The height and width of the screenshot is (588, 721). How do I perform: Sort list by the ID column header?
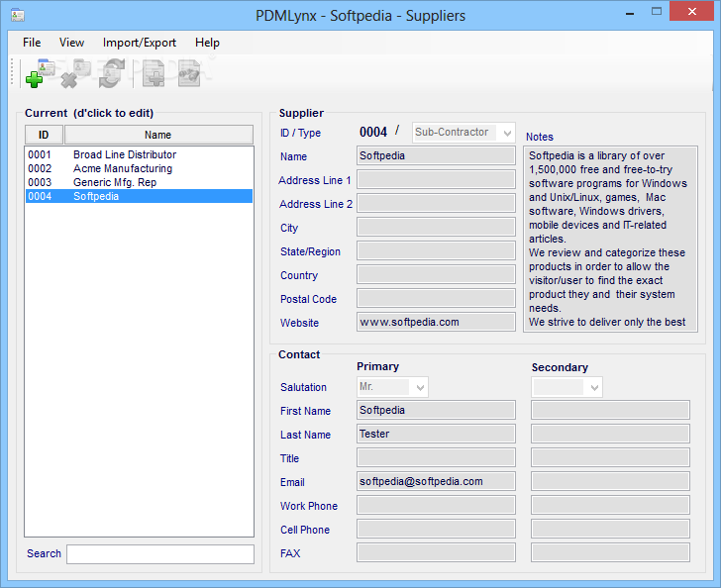pos(44,135)
